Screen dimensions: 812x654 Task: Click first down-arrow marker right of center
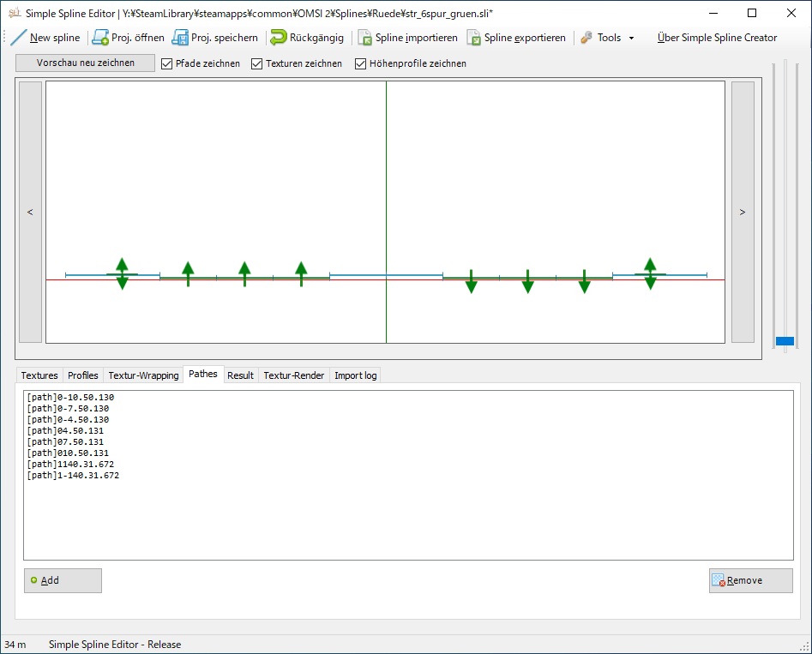[x=472, y=281]
